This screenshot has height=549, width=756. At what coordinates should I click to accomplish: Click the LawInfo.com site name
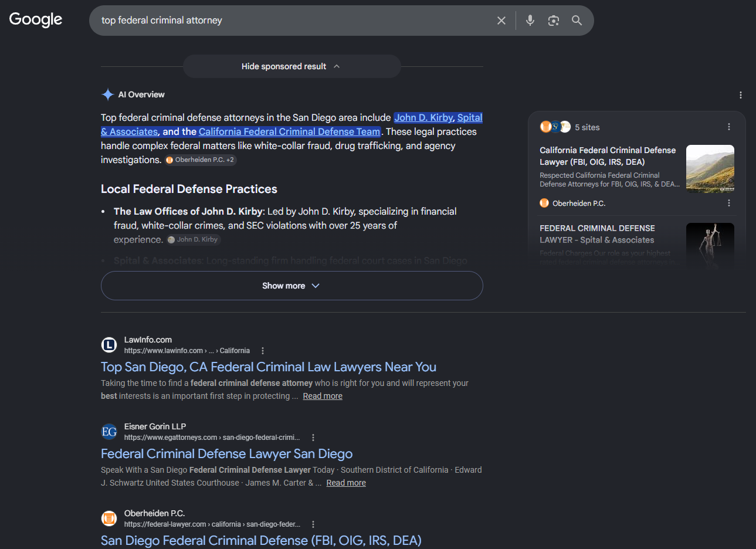coord(148,340)
